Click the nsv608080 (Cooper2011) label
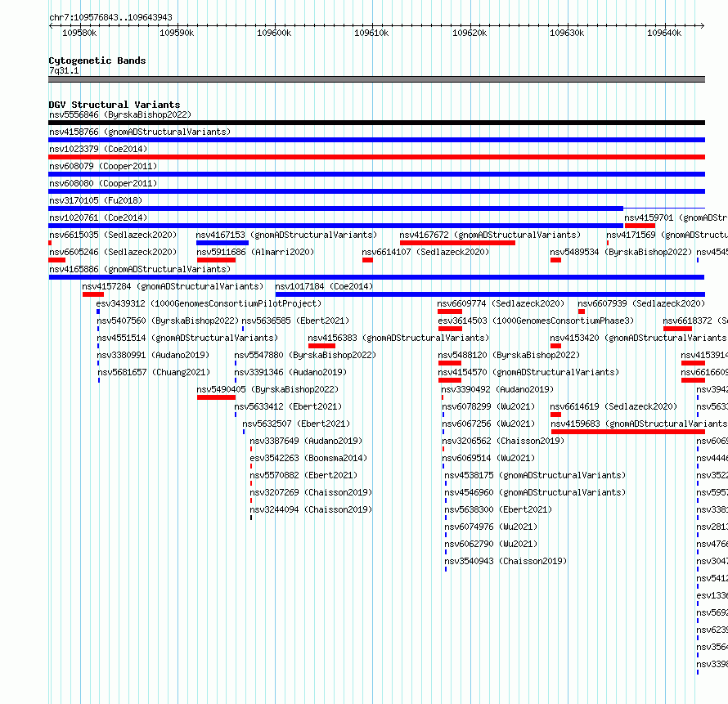 103,183
